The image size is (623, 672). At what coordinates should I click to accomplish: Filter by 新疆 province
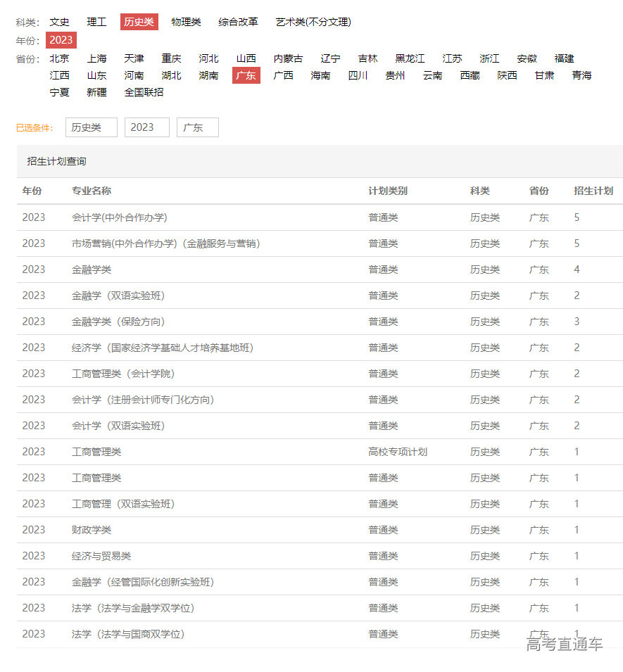(96, 92)
